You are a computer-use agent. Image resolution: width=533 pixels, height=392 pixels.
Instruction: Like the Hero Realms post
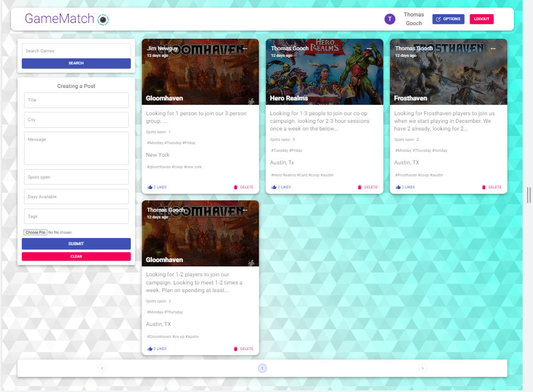tap(281, 187)
